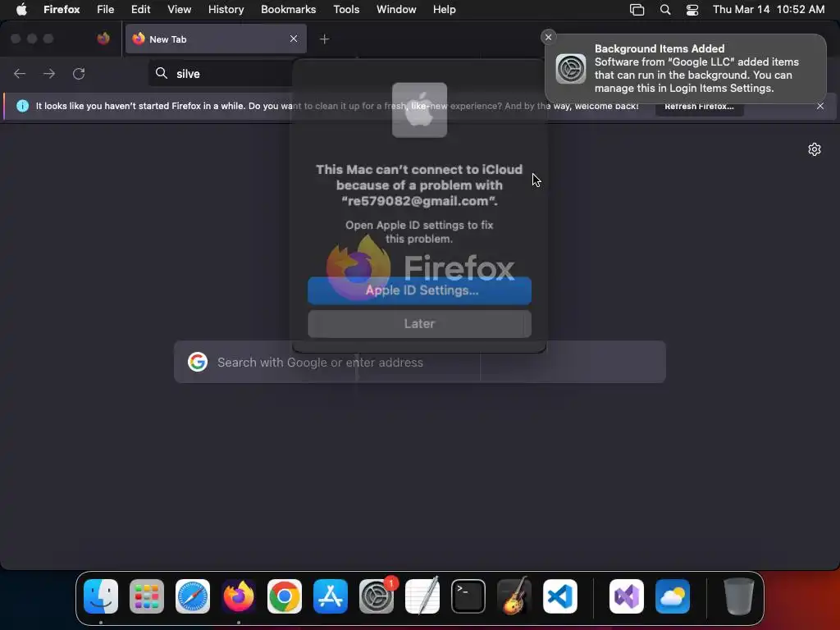This screenshot has height=630, width=840.
Task: Open Stage Manager icon in menu bar
Action: tap(637, 10)
